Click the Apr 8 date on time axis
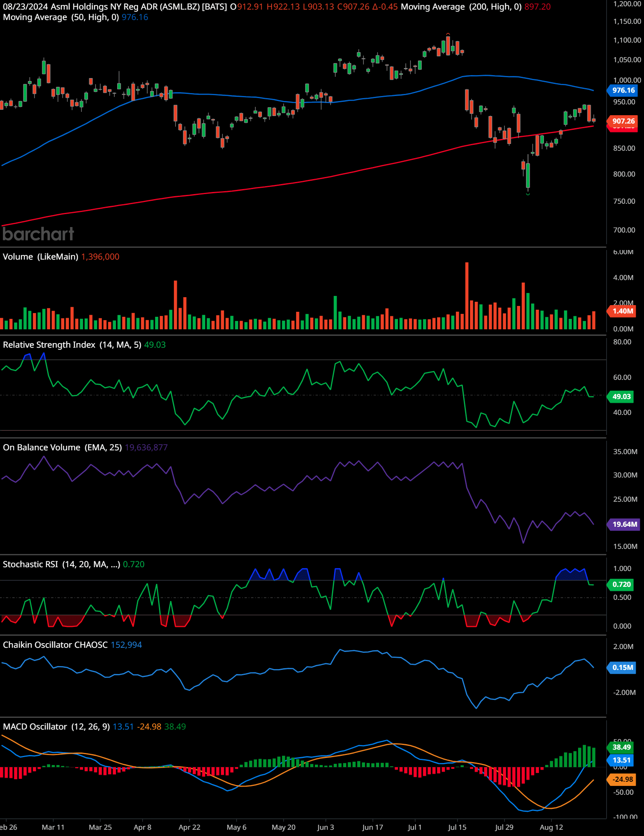This screenshot has height=836, width=644. click(x=143, y=827)
